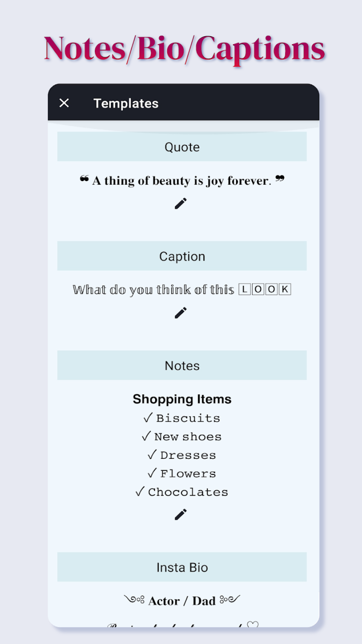Tap the boxed LOOK letters in caption
The width and height of the screenshot is (362, 644).
pos(265,289)
